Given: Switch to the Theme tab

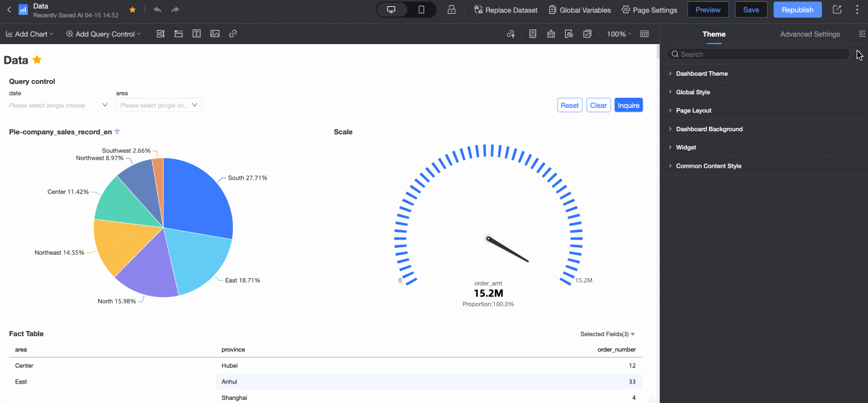Looking at the screenshot, I should point(714,34).
